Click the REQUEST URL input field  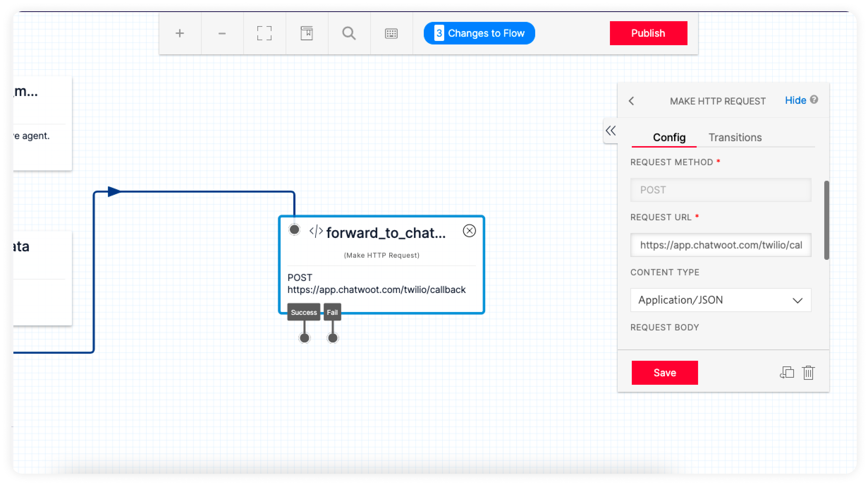[x=721, y=245]
